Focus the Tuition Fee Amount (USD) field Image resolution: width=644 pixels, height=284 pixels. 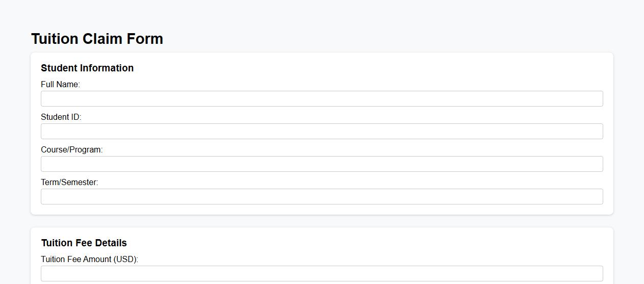[322, 274]
